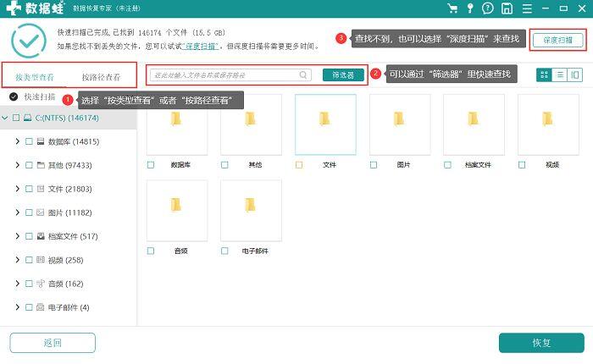Check the C:(NTFS) tree checkbox
This screenshot has height=364, width=593.
16,118
